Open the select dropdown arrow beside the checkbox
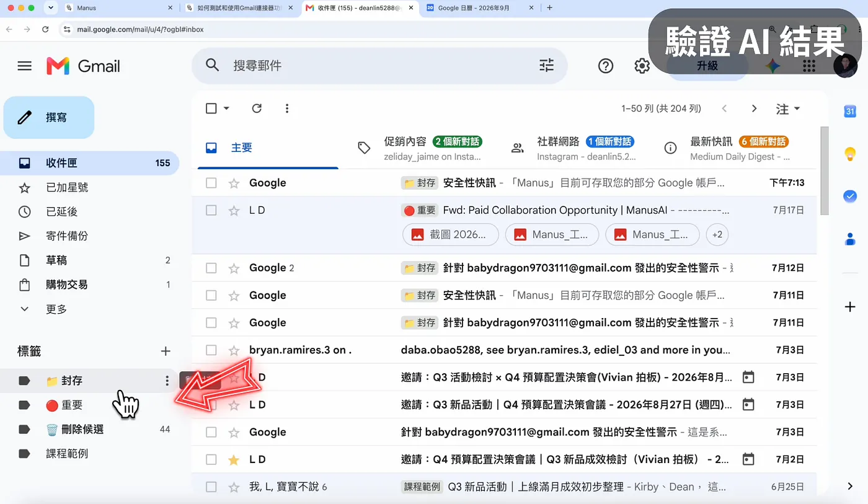The image size is (868, 504). (x=226, y=108)
